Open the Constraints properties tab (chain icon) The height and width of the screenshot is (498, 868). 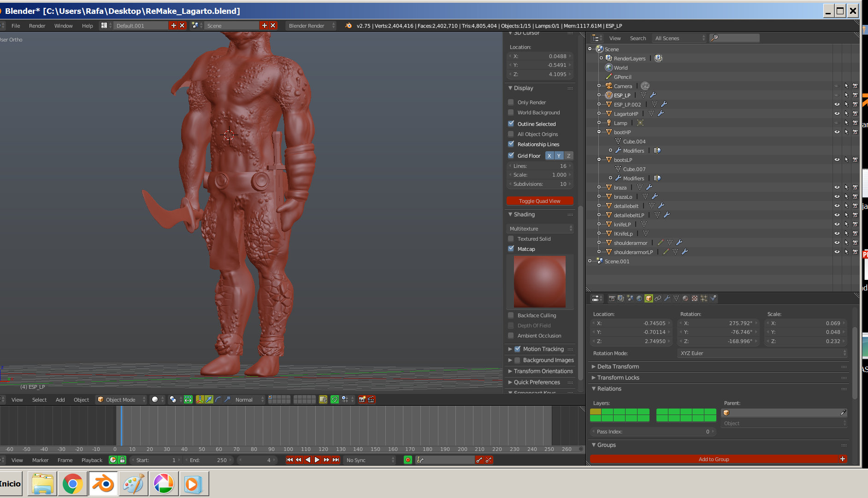[x=658, y=298]
